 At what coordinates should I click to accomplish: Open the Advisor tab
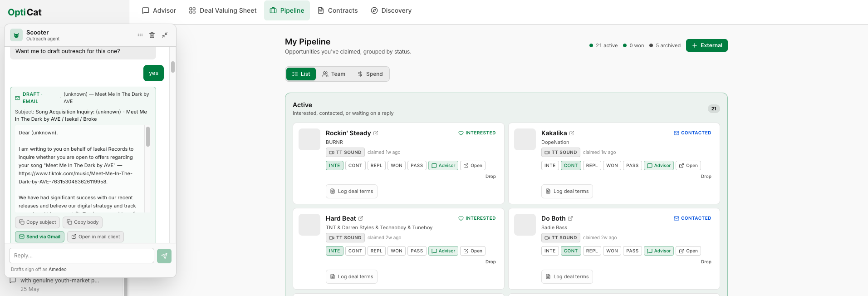click(x=159, y=10)
